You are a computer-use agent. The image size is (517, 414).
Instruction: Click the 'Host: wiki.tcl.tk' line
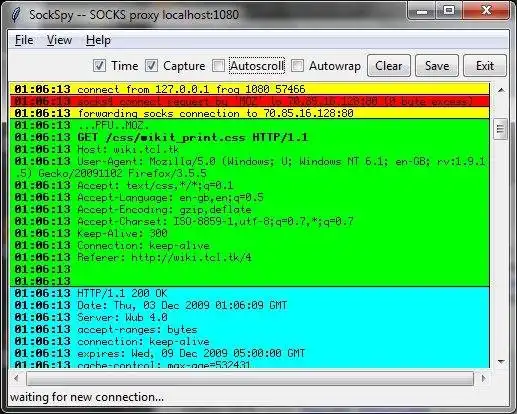tap(250, 149)
